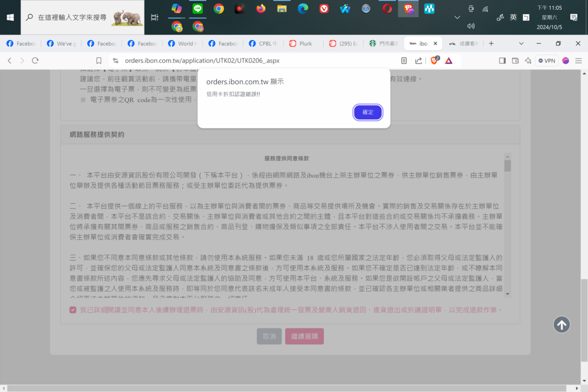Open the tab search dropdown
This screenshot has width=588, height=392.
[x=521, y=44]
